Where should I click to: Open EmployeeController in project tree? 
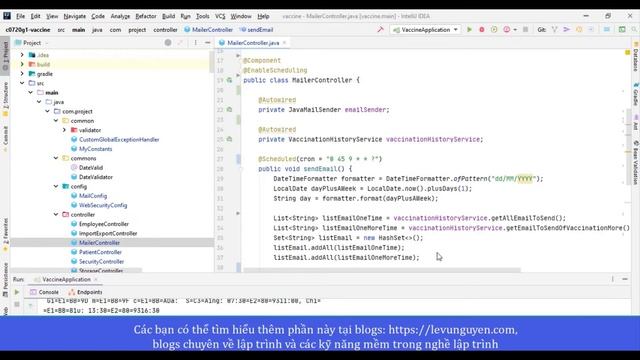tap(104, 224)
